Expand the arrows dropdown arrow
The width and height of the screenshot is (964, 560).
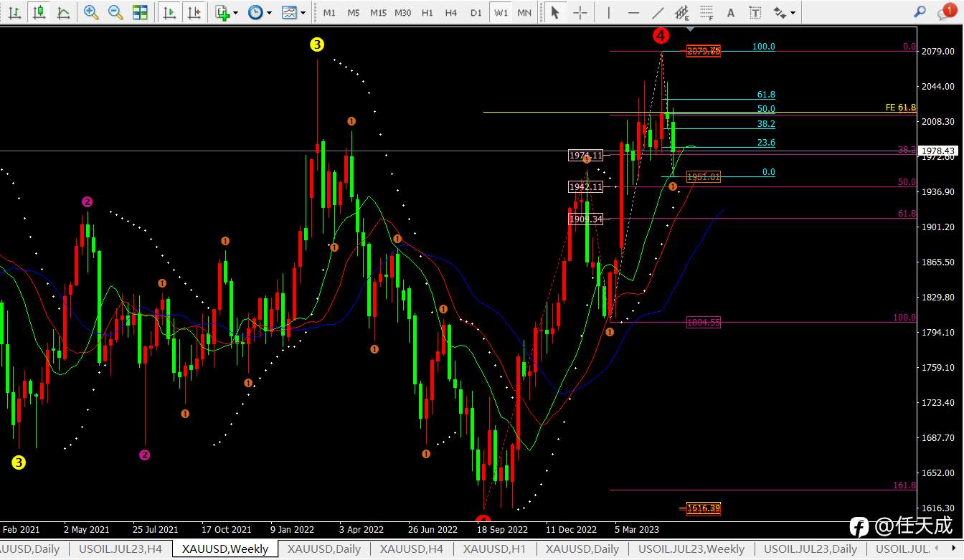(x=793, y=13)
